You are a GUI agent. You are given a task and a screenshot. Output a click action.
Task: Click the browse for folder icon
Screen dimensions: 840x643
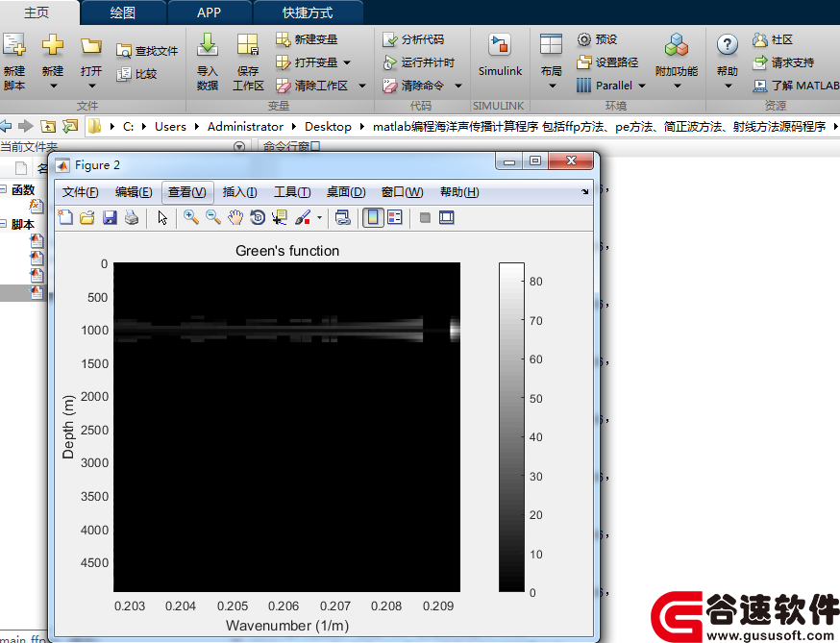(70, 127)
